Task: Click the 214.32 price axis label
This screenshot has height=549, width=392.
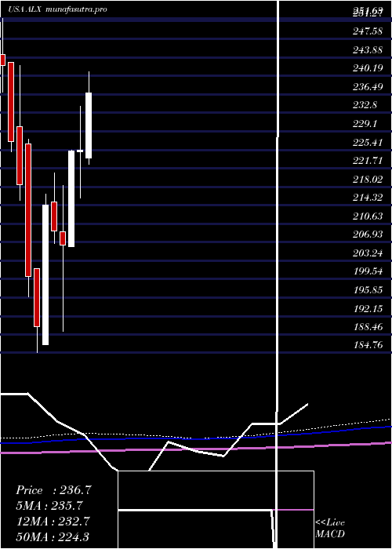Action: pos(368,198)
